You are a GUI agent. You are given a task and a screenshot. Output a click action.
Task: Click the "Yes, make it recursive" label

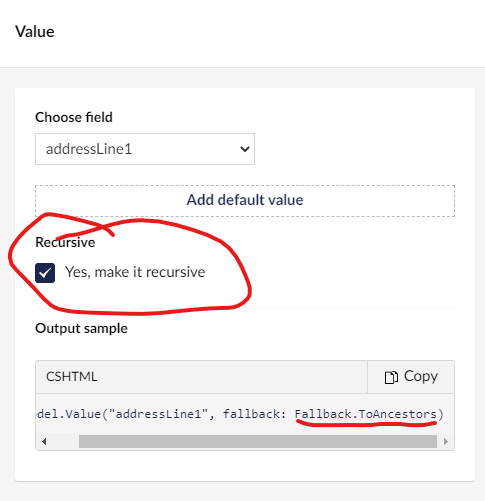point(135,272)
